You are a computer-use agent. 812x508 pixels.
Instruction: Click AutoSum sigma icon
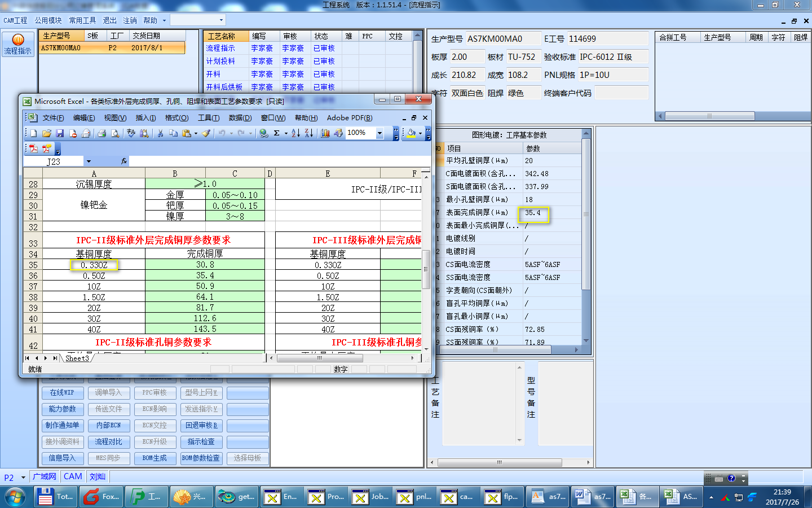277,133
